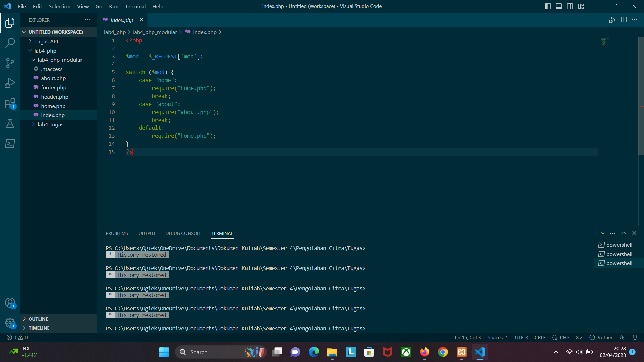Open the Extensions view
The height and width of the screenshot is (362, 644).
tap(10, 103)
